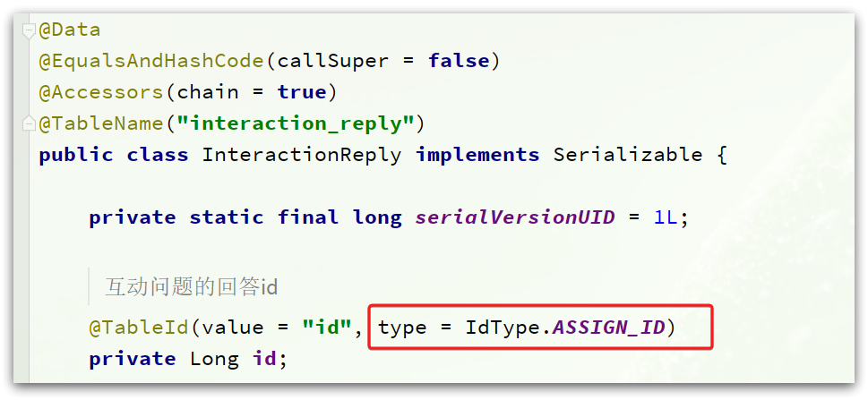This screenshot has height=400, width=868.
Task: Click the serialVersionUID field name
Action: (x=515, y=217)
